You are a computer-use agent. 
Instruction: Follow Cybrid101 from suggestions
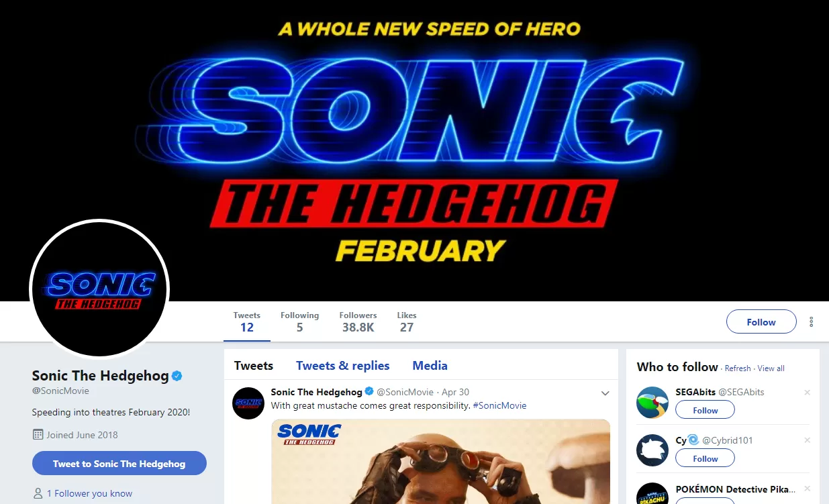pyautogui.click(x=705, y=458)
